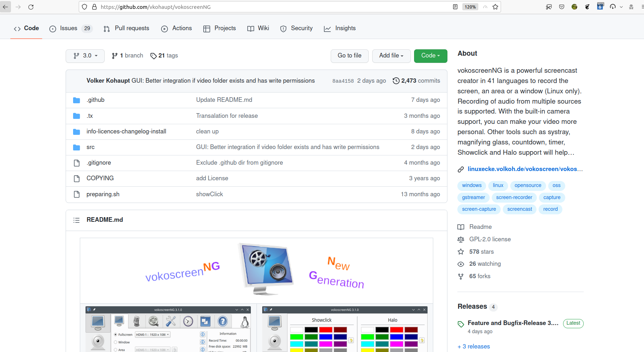Bookmark this page with the star icon
The width and height of the screenshot is (644, 352).
(x=495, y=7)
